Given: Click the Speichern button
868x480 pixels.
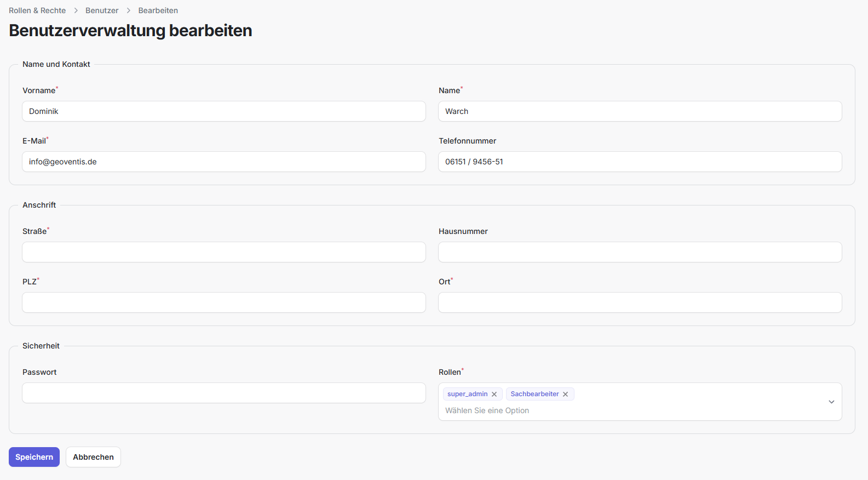Looking at the screenshot, I should [x=34, y=457].
